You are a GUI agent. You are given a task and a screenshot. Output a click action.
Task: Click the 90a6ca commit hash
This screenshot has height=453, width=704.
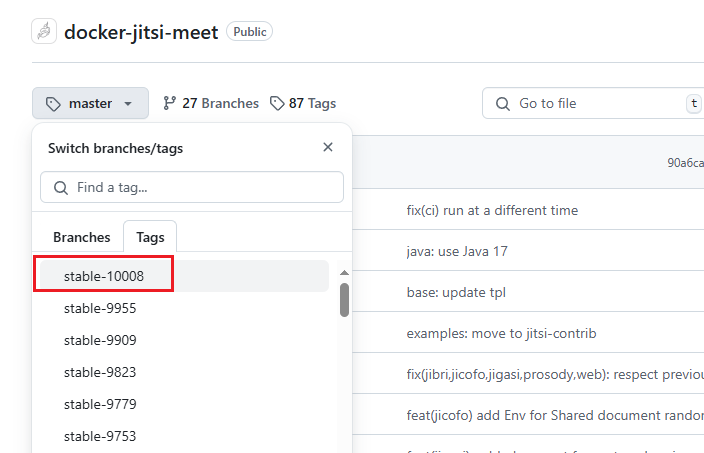click(x=686, y=163)
